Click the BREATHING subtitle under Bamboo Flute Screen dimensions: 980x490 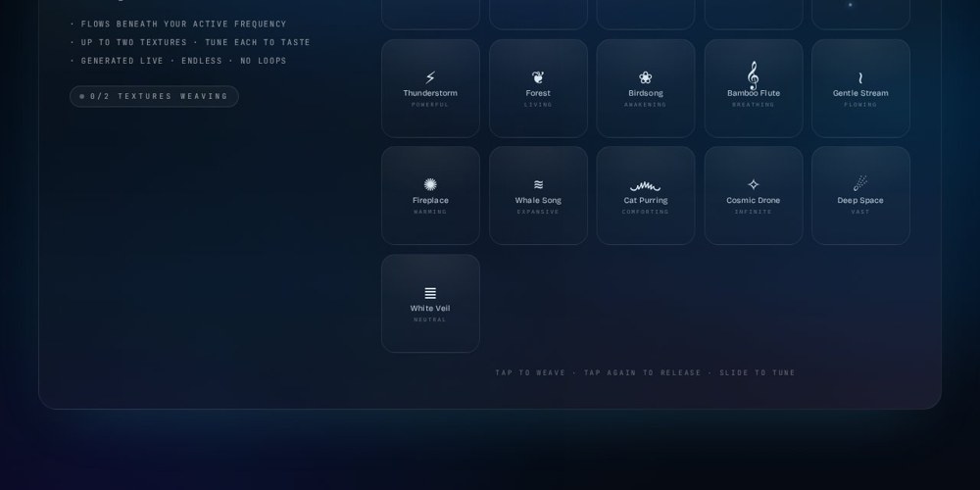753,105
